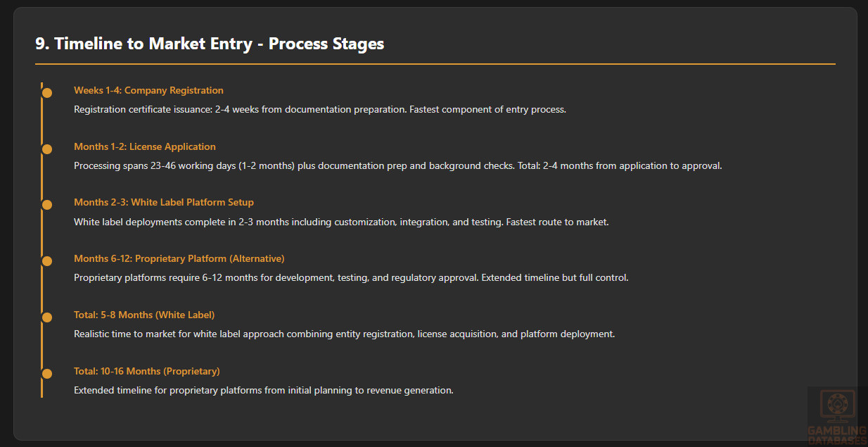Click the white label deployments description text
The image size is (868, 447).
pyautogui.click(x=341, y=222)
